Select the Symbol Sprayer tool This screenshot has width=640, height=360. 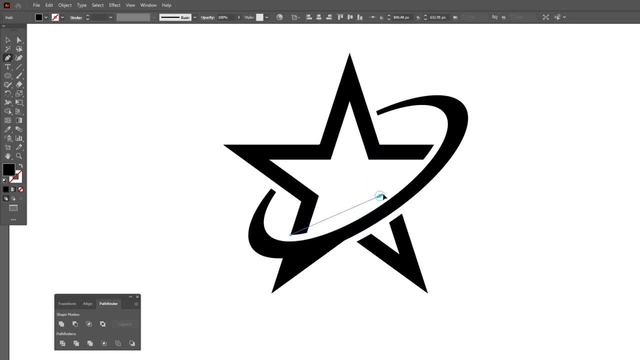[x=8, y=138]
